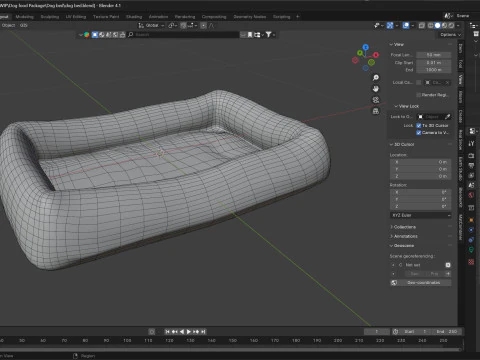Click the funnel filter icon in the Outliner header

click(x=268, y=34)
